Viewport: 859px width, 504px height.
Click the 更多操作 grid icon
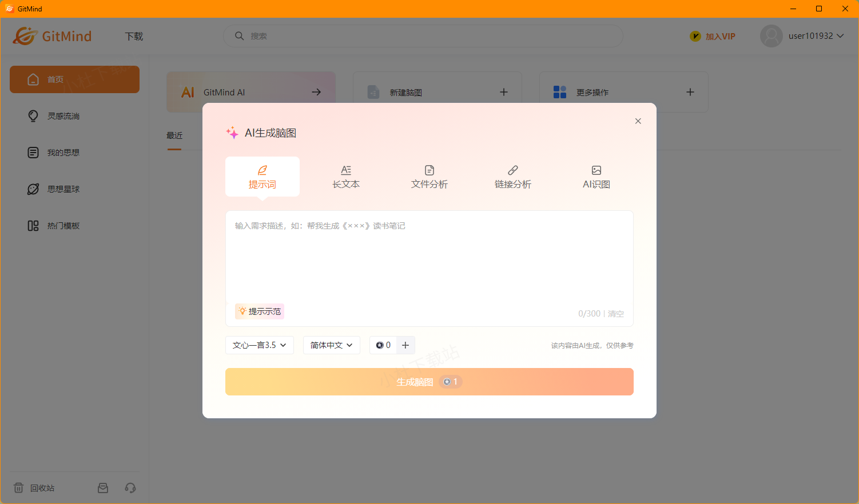(x=560, y=92)
